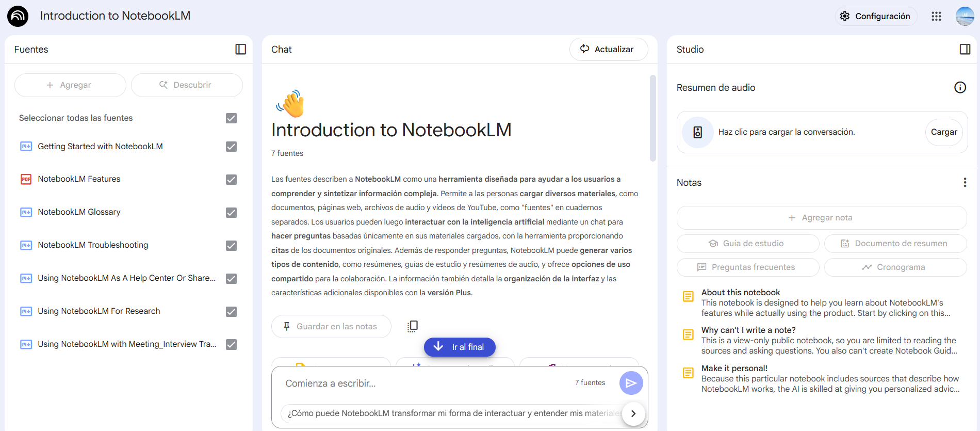Uncheck the Meeting_Interview Tra... source
The image size is (980, 431).
[231, 345]
